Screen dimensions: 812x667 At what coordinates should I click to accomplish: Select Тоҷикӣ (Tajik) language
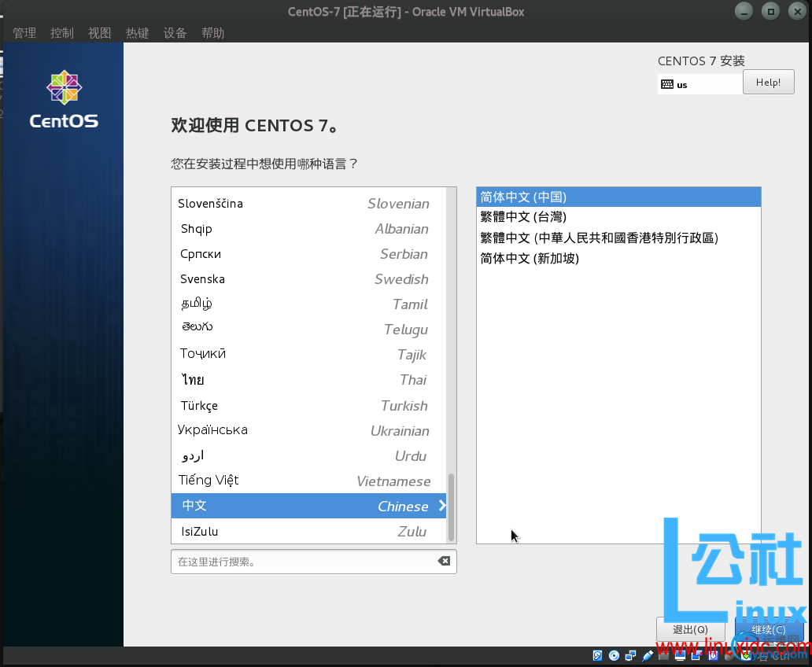(308, 355)
